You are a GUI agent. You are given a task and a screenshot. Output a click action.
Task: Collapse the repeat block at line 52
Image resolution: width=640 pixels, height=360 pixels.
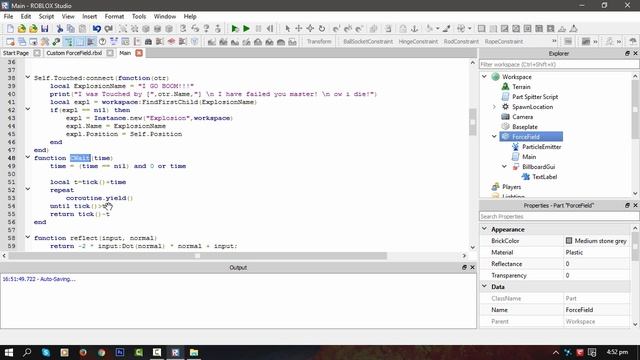28,189
